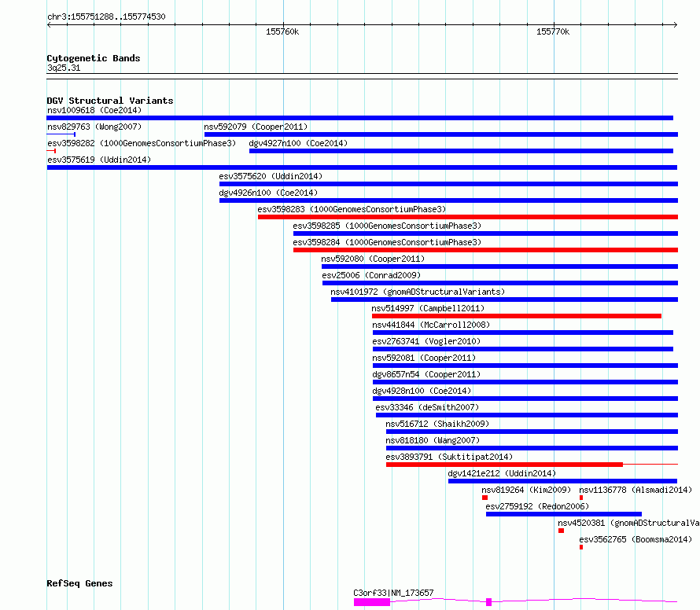Viewport: 700px width, 610px height.
Task: Select the esv3575619 (Uddin2014) label
Action: point(99,160)
